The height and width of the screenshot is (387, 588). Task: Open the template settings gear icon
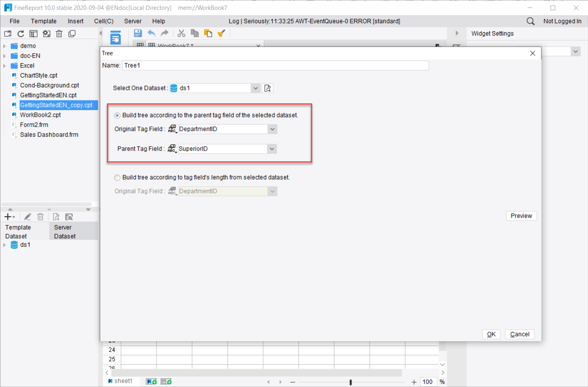point(47,34)
